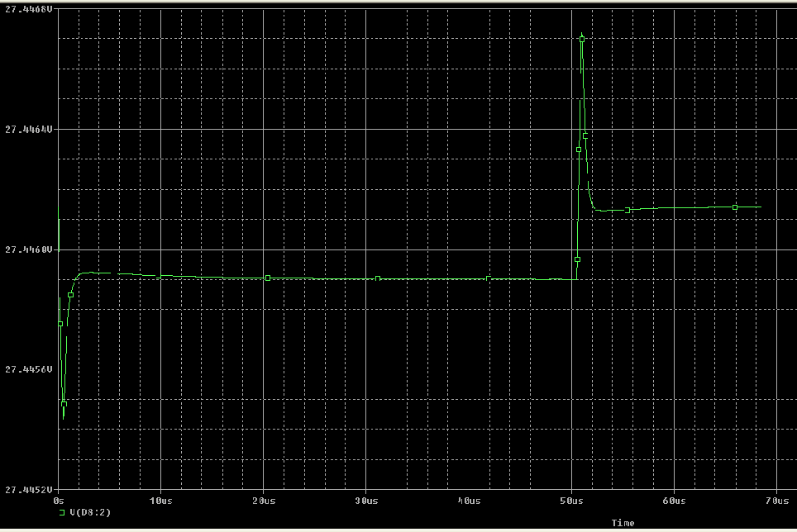
Task: Click the trace marker at the spike peak
Action: tap(582, 39)
